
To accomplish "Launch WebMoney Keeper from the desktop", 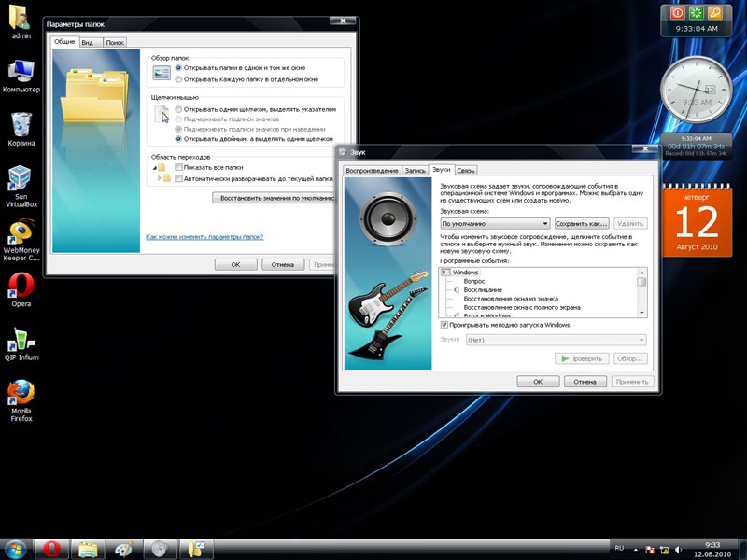I will [x=21, y=241].
